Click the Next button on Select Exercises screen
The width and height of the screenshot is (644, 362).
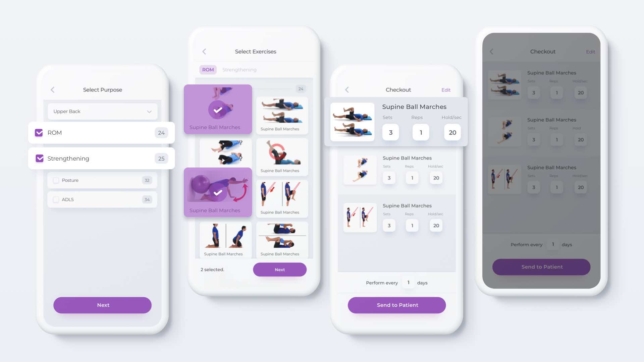pyautogui.click(x=279, y=269)
